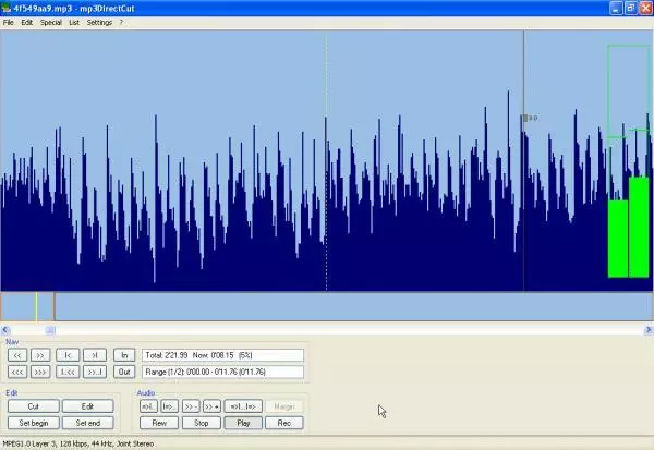654x450 pixels.
Task: Click the dotted play cursor in waveform
Action: pyautogui.click(x=326, y=161)
